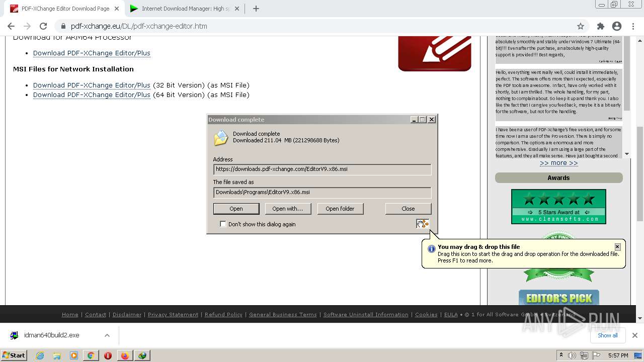Click the Editor's Pick award badge

point(558,298)
